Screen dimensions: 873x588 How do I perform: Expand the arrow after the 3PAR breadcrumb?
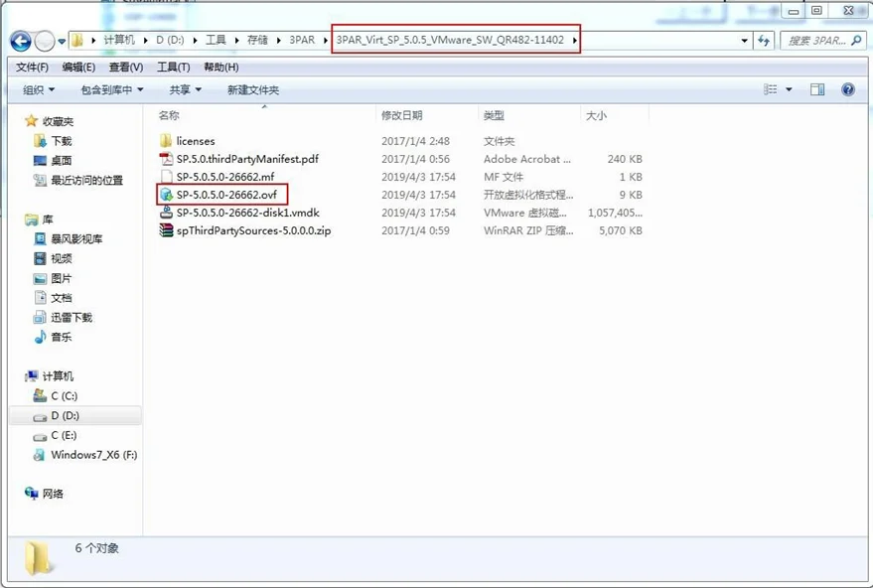point(326,40)
